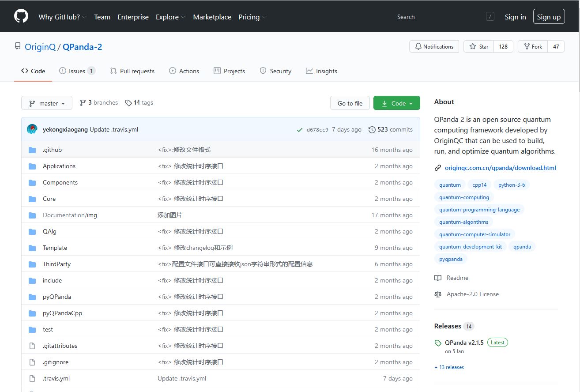580x392 pixels.
Task: Star the QPanda-2 repository
Action: [x=478, y=46]
